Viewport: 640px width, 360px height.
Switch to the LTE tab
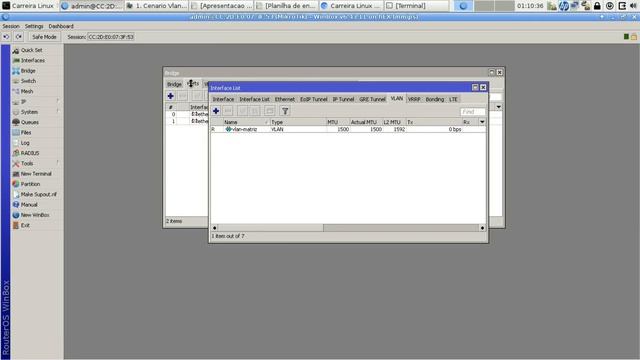coord(453,99)
